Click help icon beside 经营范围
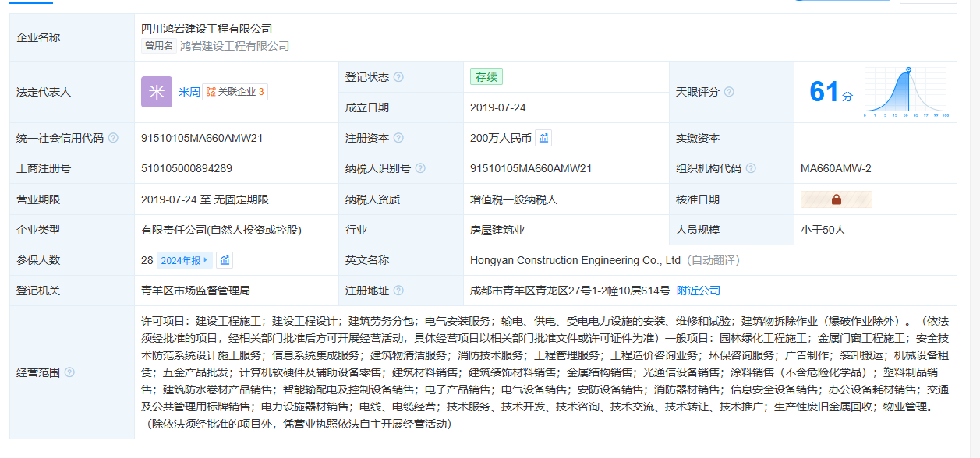980x458 pixels. 69,372
